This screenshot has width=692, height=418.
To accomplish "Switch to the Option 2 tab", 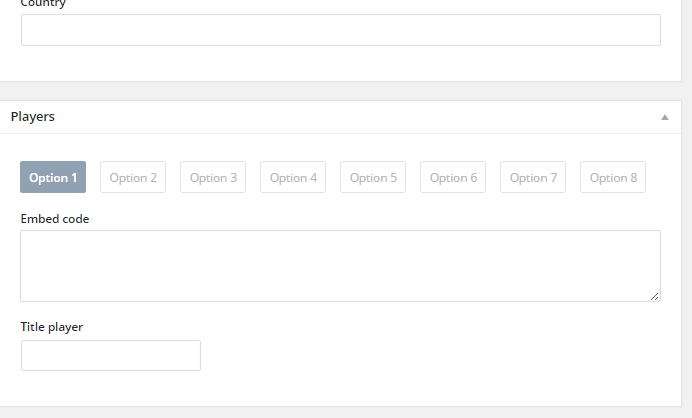I will [x=133, y=178].
